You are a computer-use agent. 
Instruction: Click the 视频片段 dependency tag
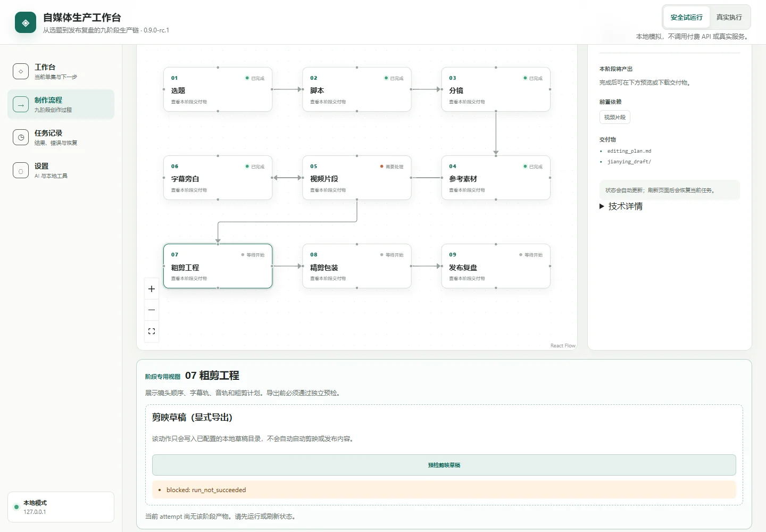coord(615,117)
